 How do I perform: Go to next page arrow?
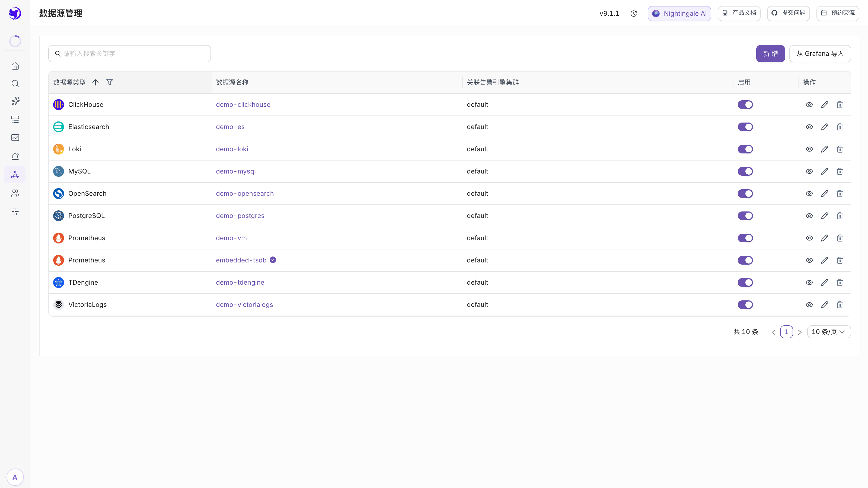tap(800, 332)
